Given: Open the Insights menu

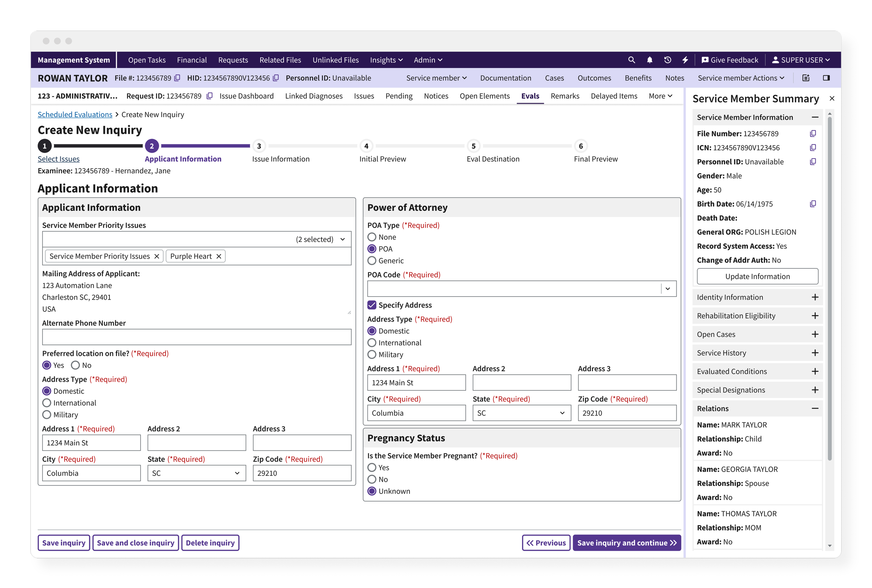Looking at the screenshot, I should (386, 60).
